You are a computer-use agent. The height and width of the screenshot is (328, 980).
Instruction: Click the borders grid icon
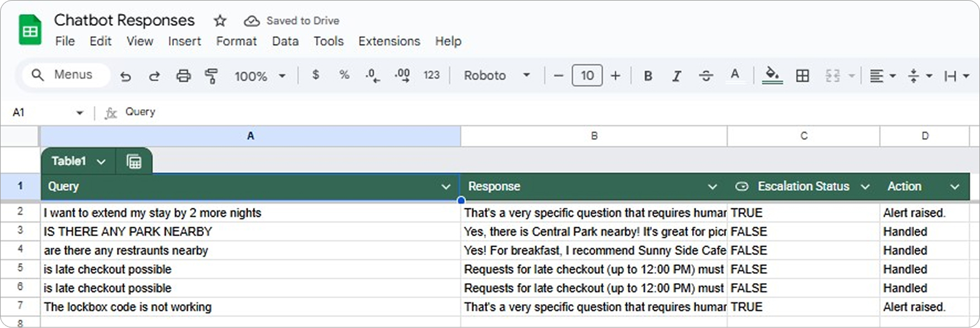[x=802, y=75]
